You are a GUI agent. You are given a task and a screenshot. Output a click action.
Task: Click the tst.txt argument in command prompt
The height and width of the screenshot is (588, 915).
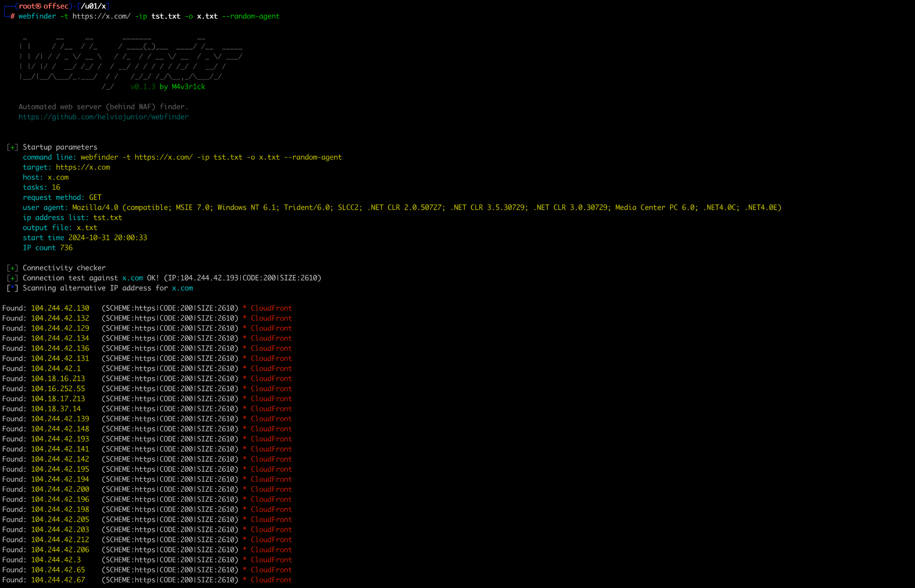tap(166, 16)
